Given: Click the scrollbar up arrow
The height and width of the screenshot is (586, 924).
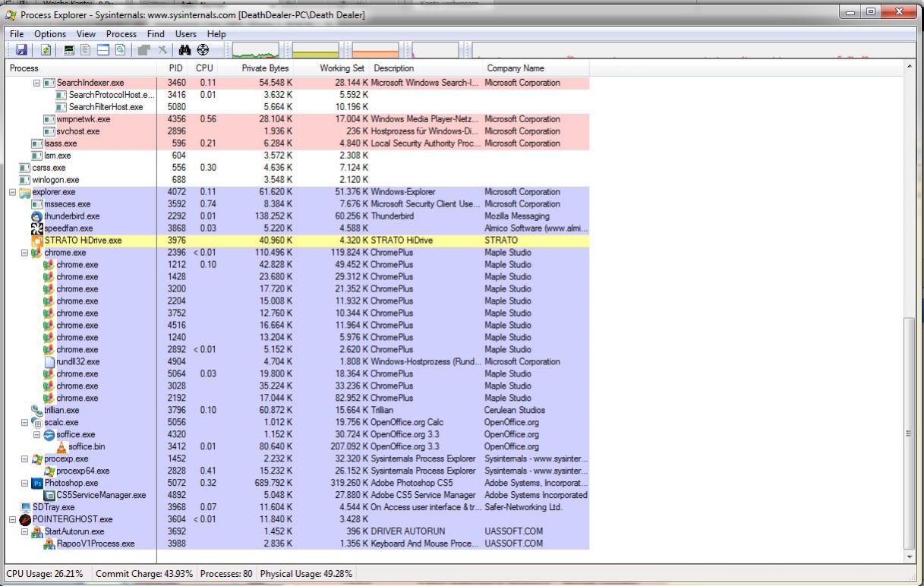Looking at the screenshot, I should click(x=911, y=68).
